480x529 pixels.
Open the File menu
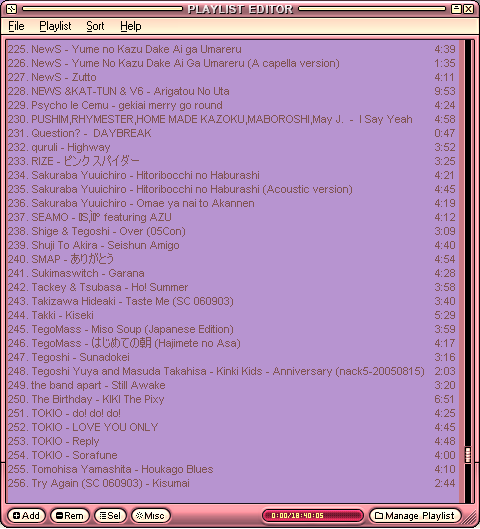(x=16, y=26)
